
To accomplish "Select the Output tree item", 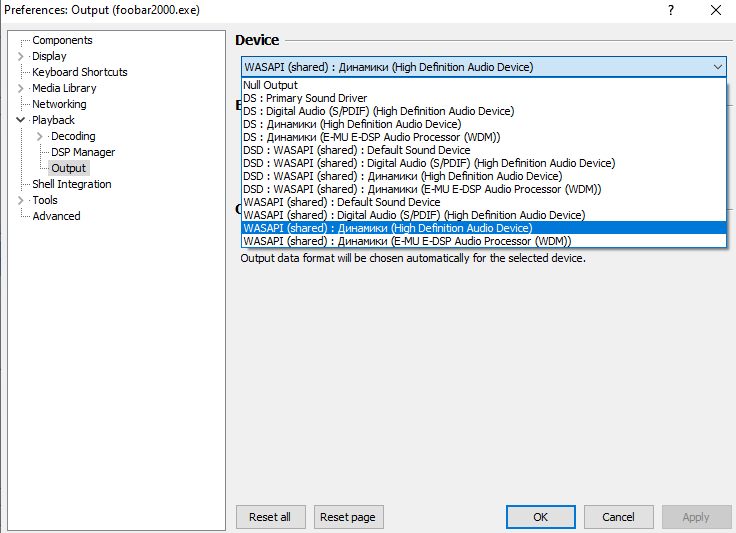I will click(x=69, y=168).
